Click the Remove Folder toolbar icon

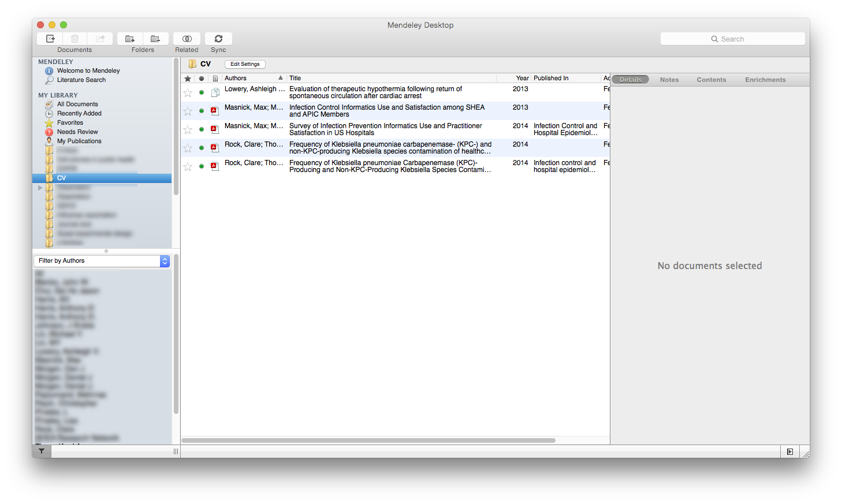click(x=155, y=39)
